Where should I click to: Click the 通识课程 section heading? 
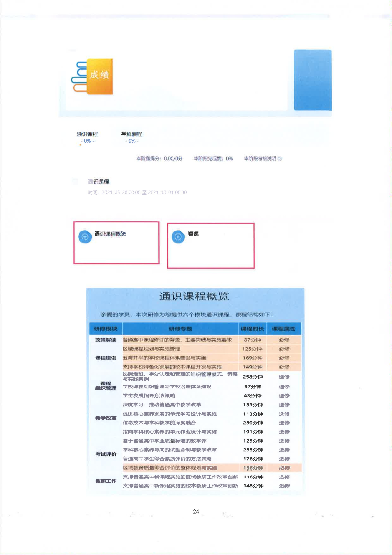click(x=98, y=182)
